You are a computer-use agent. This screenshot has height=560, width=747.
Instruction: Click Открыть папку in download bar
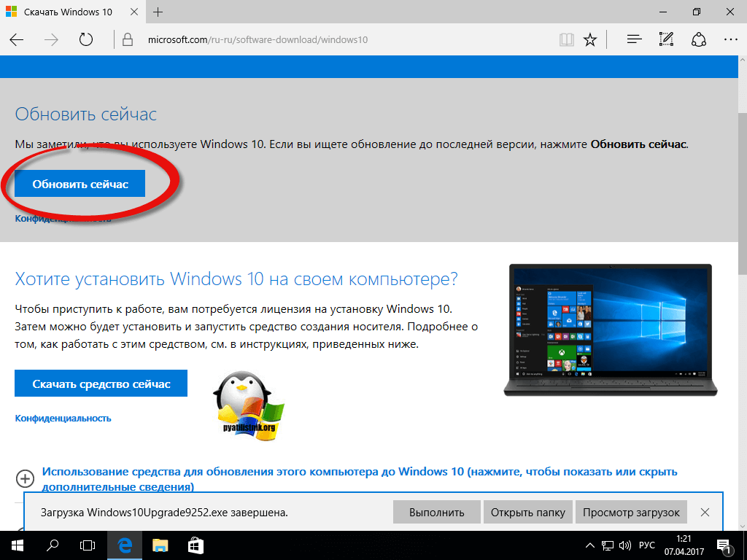(x=528, y=513)
